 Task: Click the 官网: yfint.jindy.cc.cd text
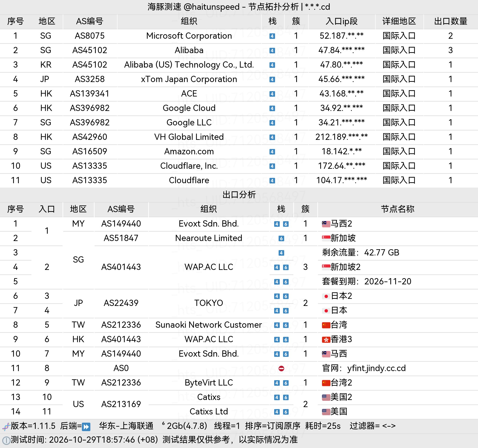coord(364,368)
